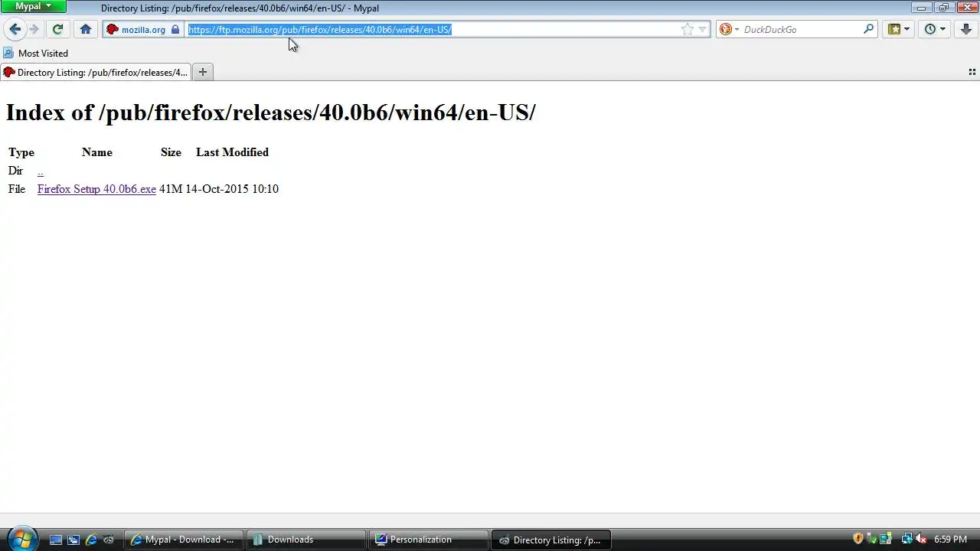Switch to Personalization taskbar window
This screenshot has width=980, height=551.
[x=428, y=540]
